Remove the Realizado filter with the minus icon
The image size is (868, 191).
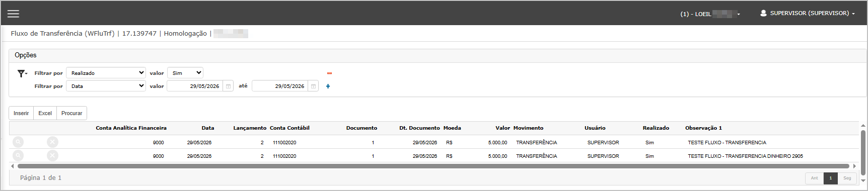[x=329, y=73]
